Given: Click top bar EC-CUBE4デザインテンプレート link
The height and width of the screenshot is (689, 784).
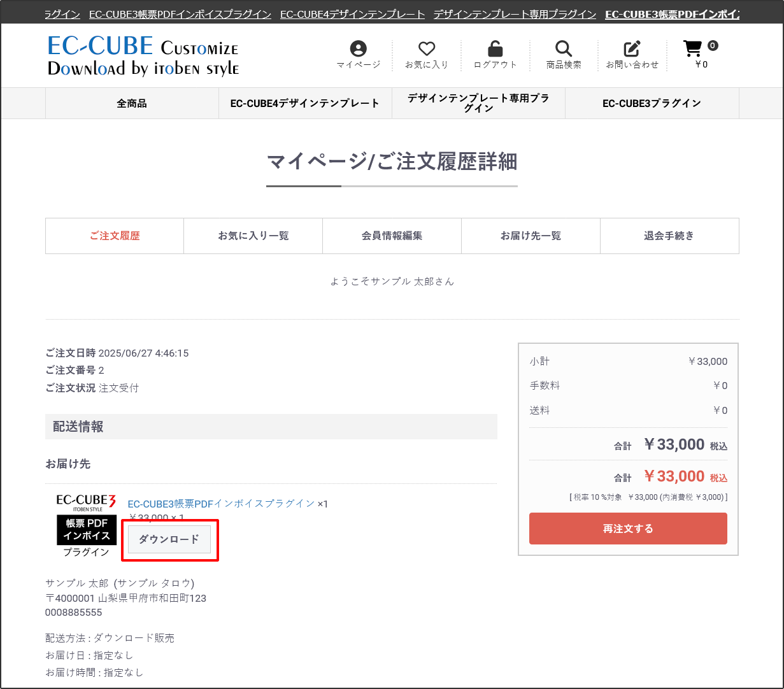Looking at the screenshot, I should (352, 14).
